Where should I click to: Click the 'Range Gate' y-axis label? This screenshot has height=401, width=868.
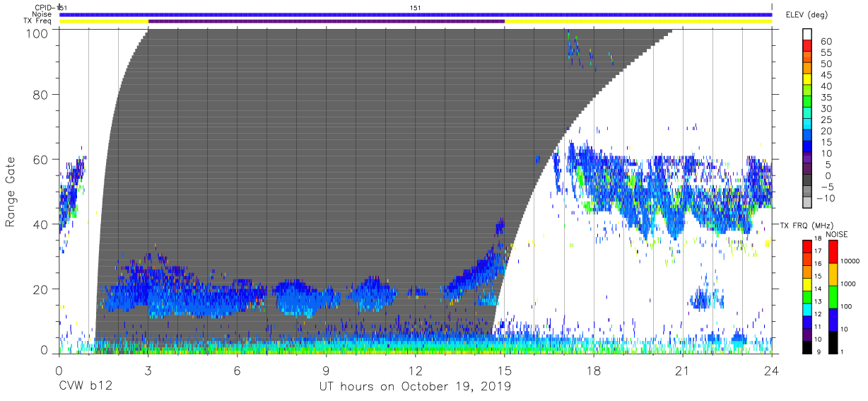coord(11,192)
